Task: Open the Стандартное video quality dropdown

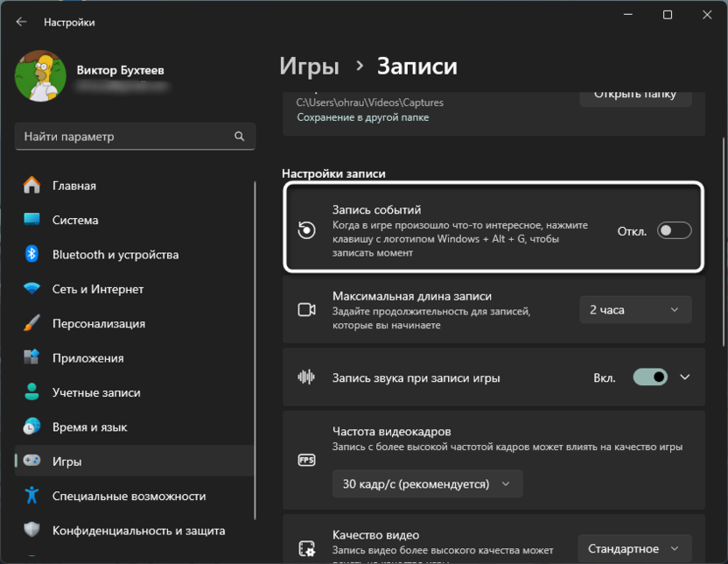Action: [635, 548]
